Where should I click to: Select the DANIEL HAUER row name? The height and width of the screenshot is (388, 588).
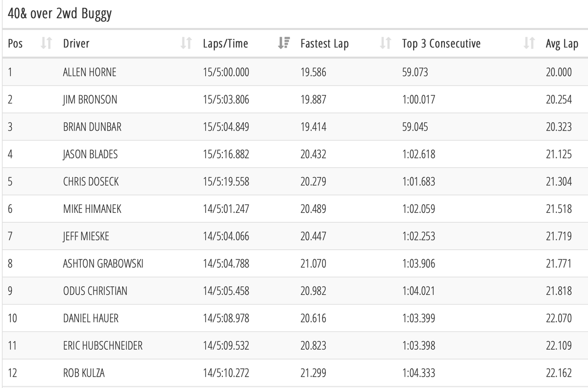[x=91, y=319]
